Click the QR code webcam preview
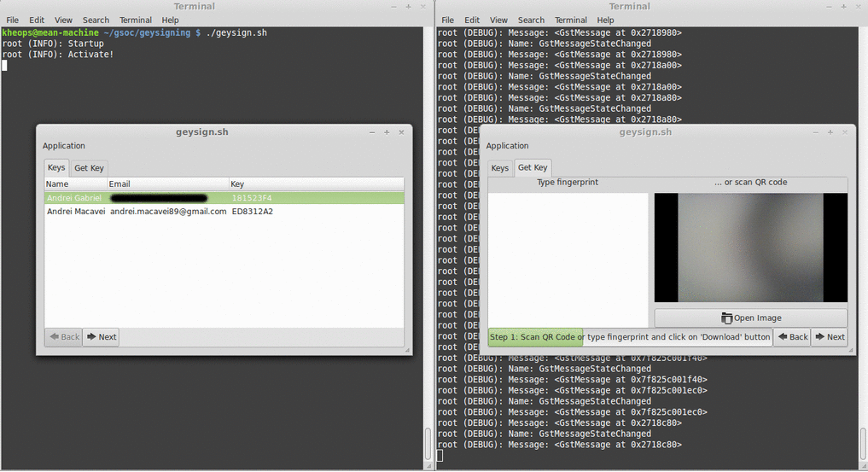Image resolution: width=868 pixels, height=472 pixels. click(750, 248)
